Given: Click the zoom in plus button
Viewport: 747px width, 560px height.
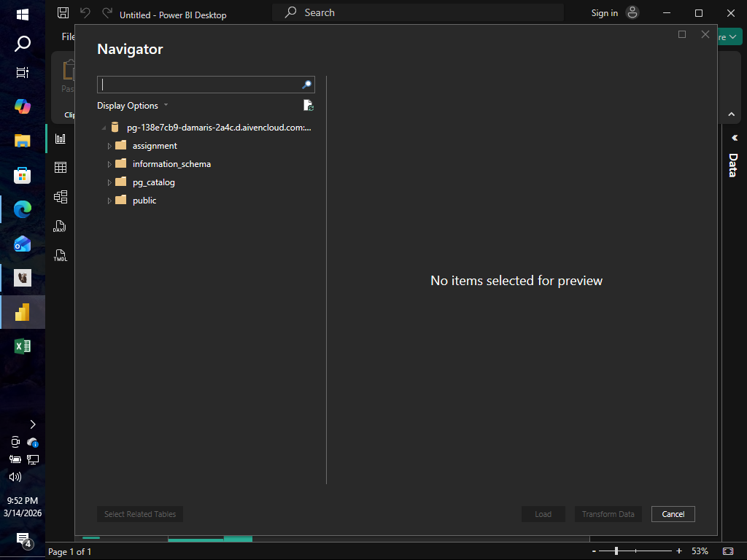Looking at the screenshot, I should click(x=679, y=551).
